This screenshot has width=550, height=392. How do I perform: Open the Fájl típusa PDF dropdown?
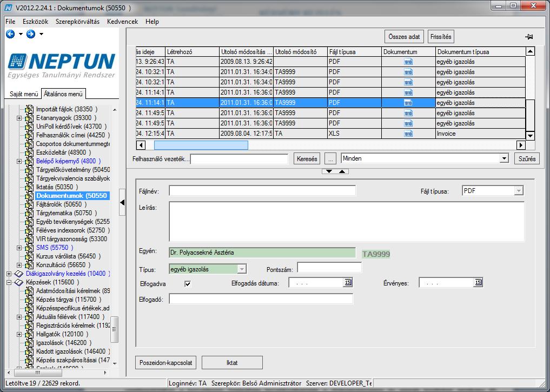[x=519, y=191]
